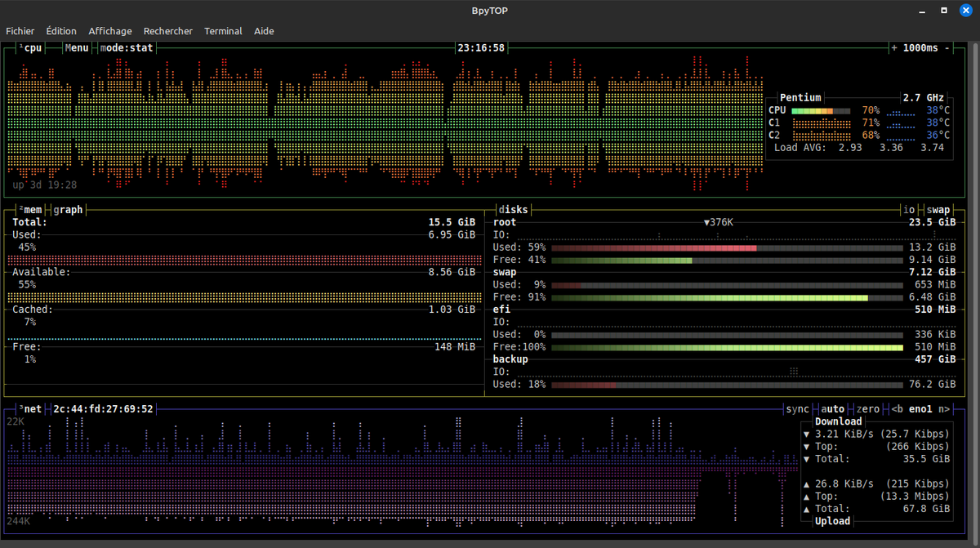The image size is (980, 548).
Task: Click memory Used 6.95 GiB value
Action: (x=452, y=234)
